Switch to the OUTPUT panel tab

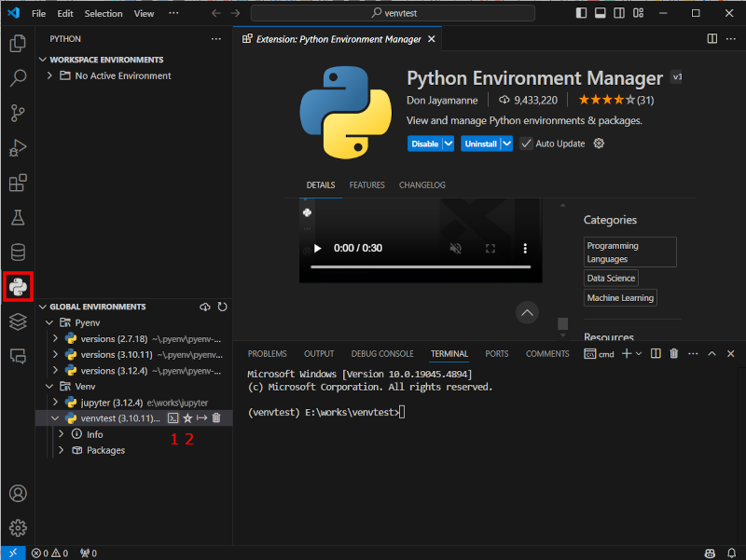[x=319, y=354]
